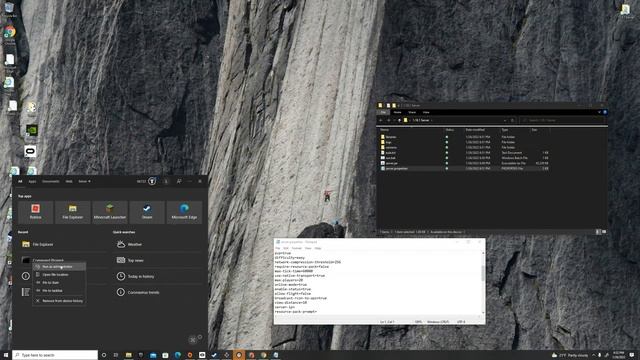
Task: Open Microsoft Edge tile in Top apps
Action: (184, 212)
